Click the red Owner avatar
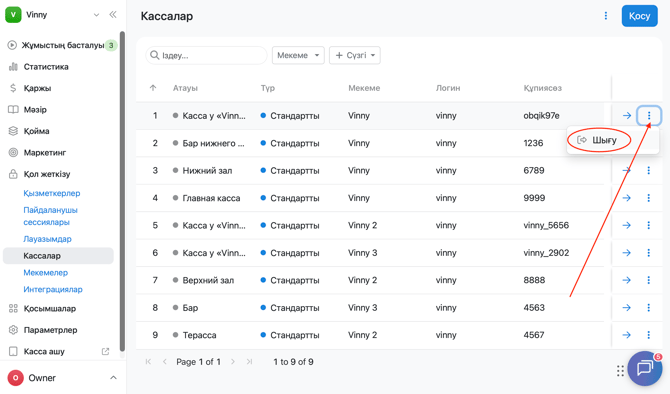670x394 pixels. coord(15,378)
